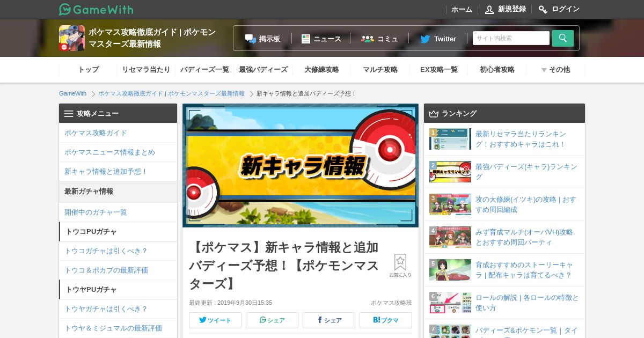Click the GameWith breadcrumb link
The image size is (644, 338).
72,93
